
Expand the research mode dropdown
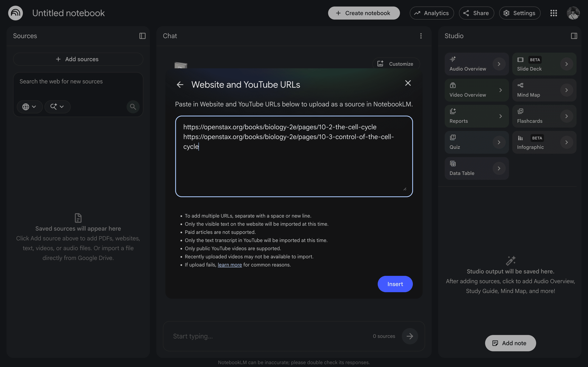pyautogui.click(x=57, y=107)
